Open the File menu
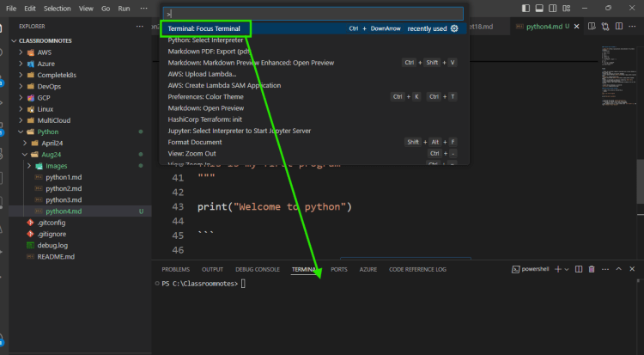 pos(11,9)
